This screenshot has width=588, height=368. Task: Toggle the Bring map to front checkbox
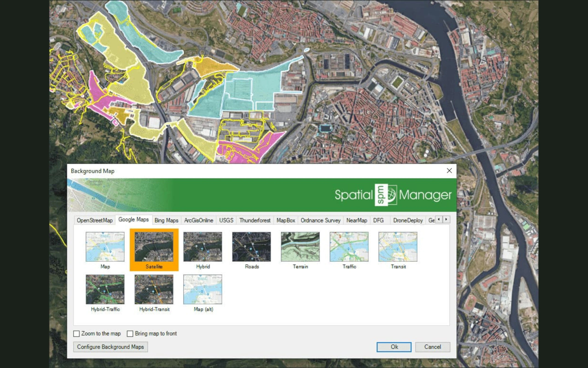(x=130, y=333)
